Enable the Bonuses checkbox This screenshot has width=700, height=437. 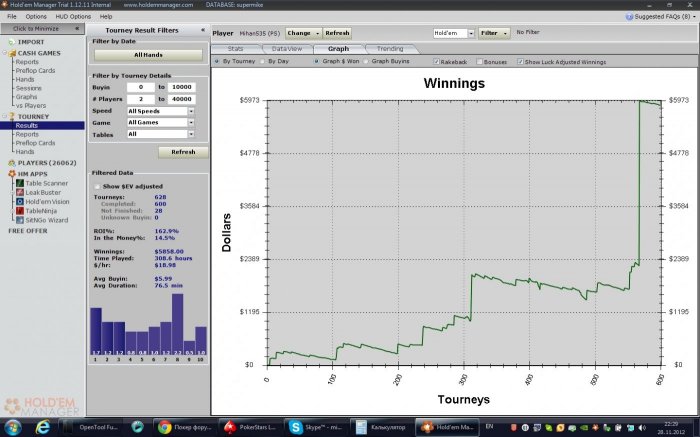coord(479,62)
